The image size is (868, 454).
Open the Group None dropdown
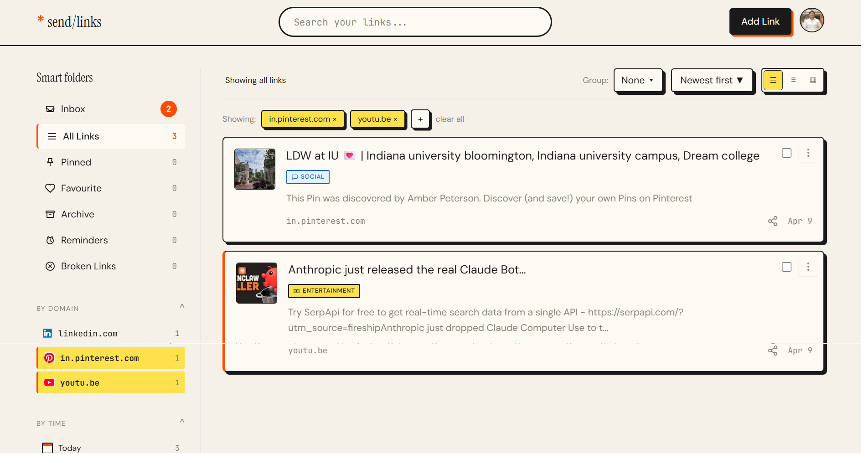point(638,80)
